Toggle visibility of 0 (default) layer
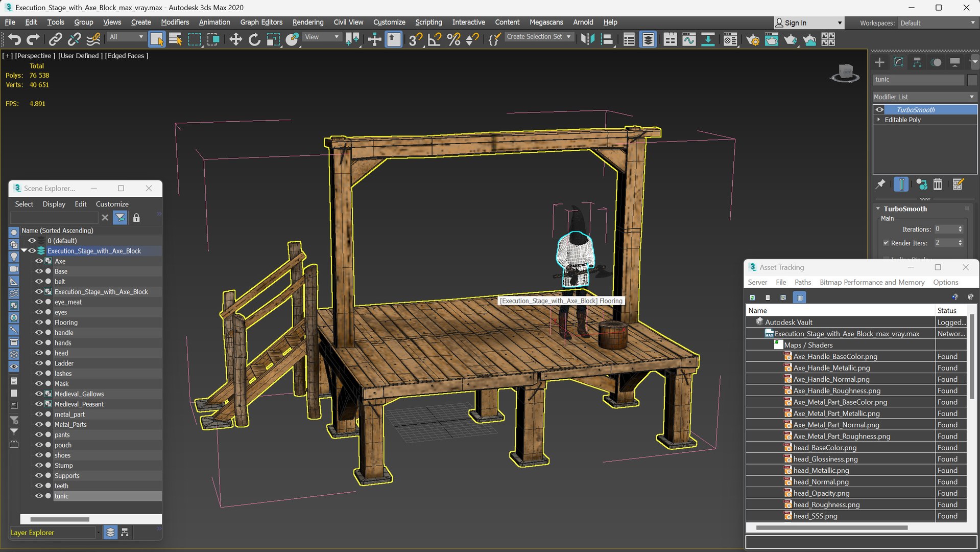The image size is (980, 552). click(x=32, y=241)
